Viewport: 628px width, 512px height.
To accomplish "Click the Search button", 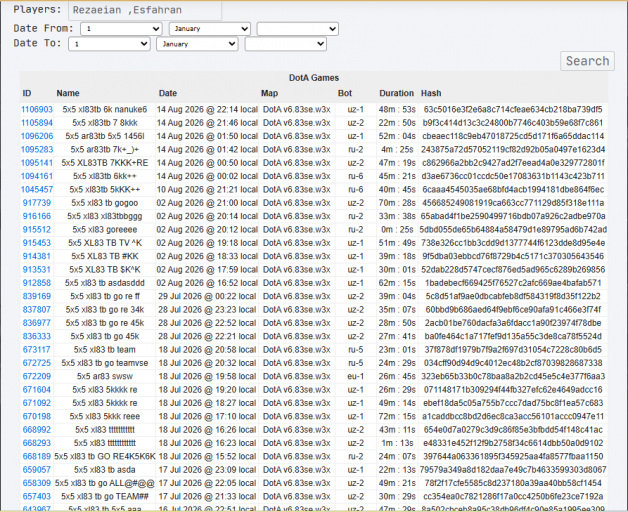I will pos(587,61).
